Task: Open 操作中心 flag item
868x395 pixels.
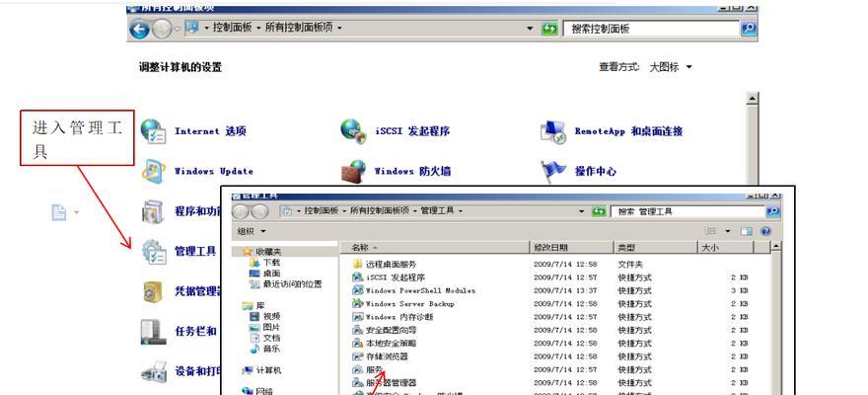Action: coord(578,171)
